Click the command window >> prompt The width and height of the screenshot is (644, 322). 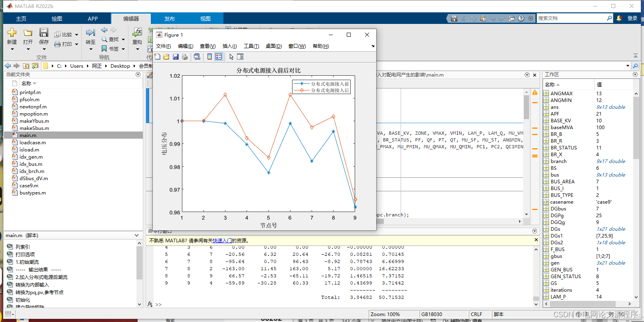coord(158,304)
